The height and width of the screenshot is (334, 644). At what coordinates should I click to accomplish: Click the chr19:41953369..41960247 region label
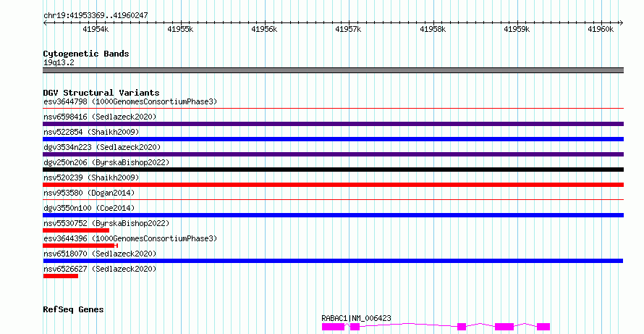(x=96, y=16)
